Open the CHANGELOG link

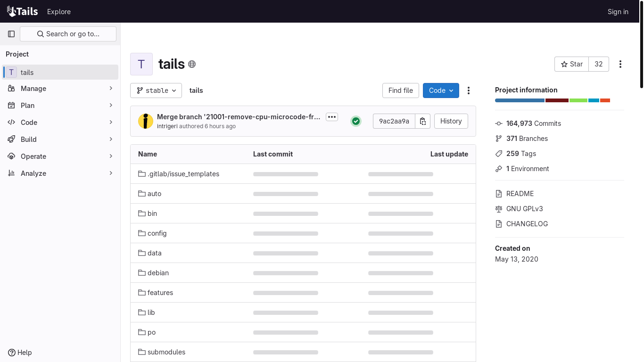[x=527, y=224]
